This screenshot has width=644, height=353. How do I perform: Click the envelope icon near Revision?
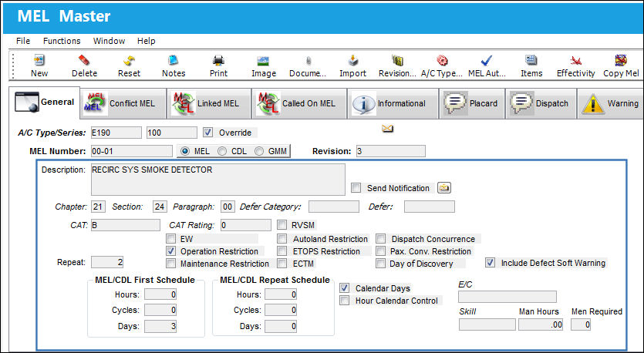(x=387, y=129)
